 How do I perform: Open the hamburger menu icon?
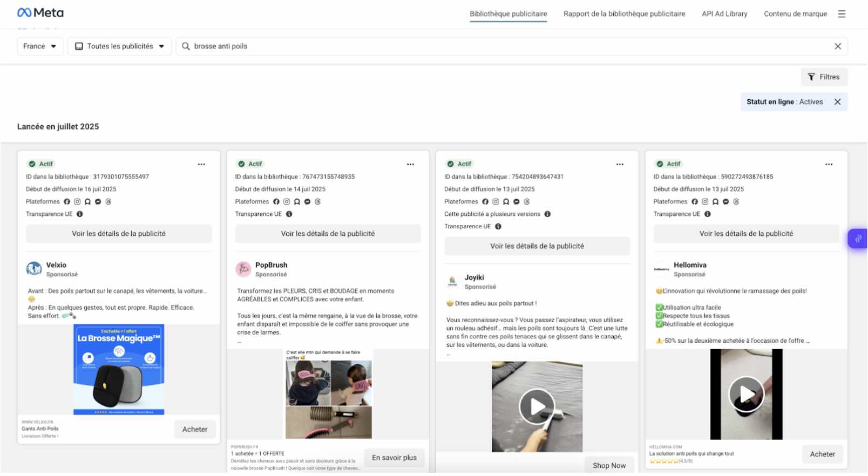(x=842, y=14)
